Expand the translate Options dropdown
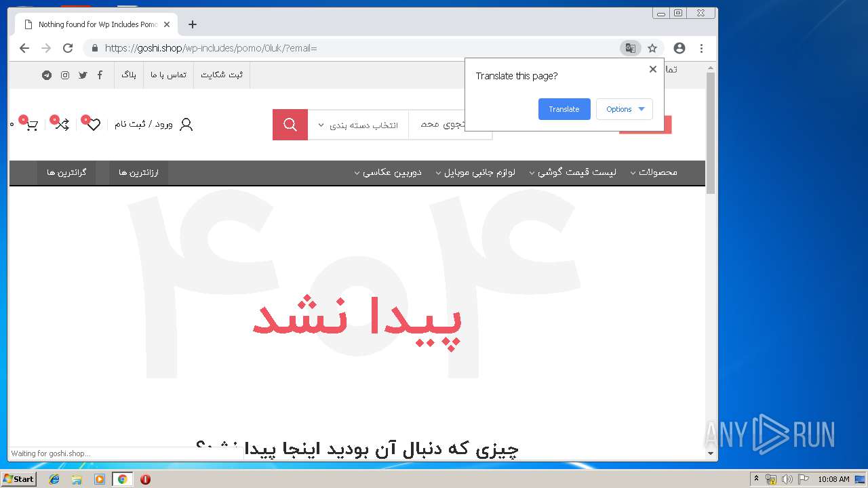This screenshot has height=488, width=868. point(625,109)
